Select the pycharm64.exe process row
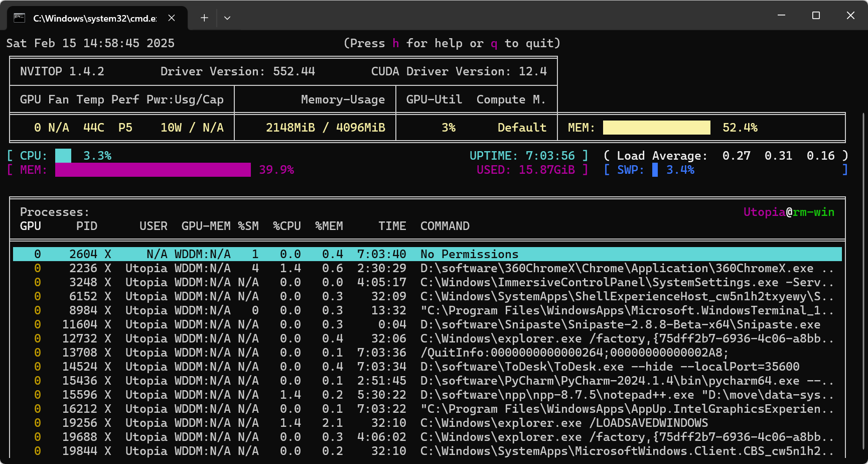The width and height of the screenshot is (868, 464). coord(427,381)
